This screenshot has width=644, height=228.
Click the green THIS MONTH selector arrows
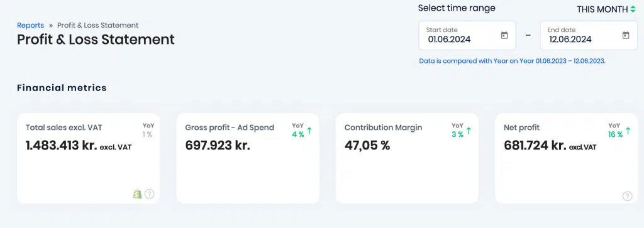(633, 9)
